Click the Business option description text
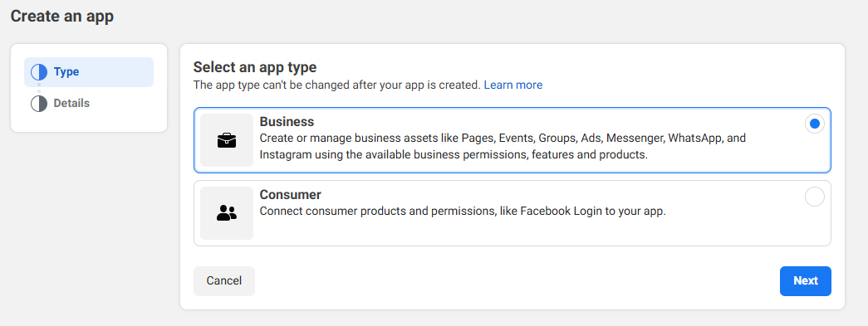The image size is (868, 326). point(503,147)
